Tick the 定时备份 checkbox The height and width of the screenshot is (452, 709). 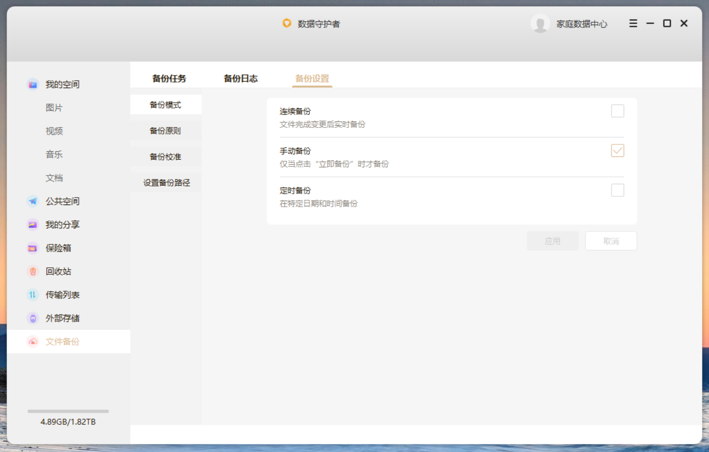coord(617,190)
